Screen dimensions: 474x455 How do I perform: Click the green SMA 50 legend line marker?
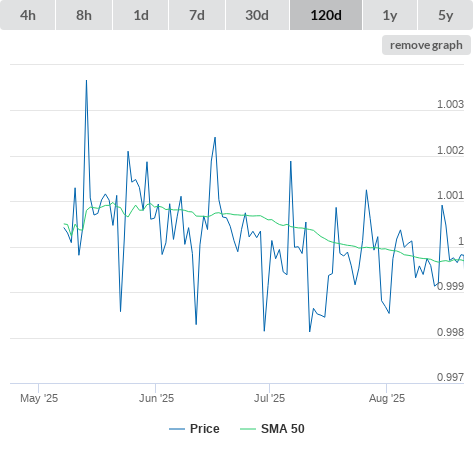click(x=248, y=429)
